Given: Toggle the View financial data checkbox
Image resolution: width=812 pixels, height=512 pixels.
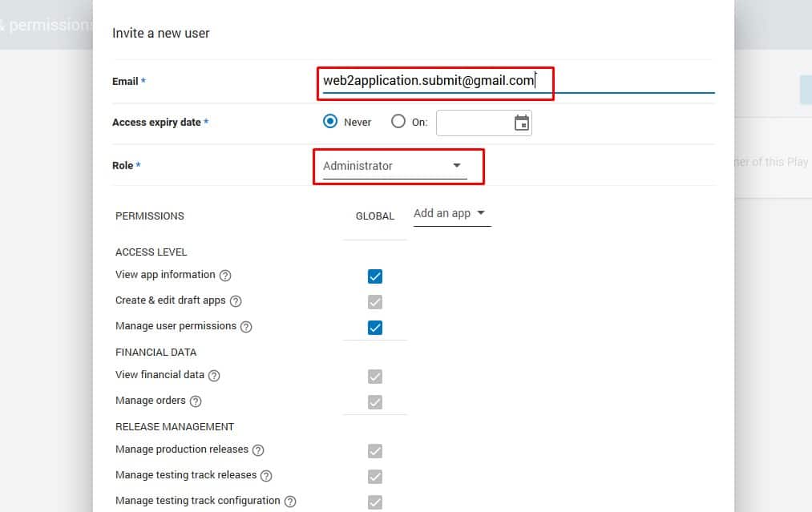Looking at the screenshot, I should click(375, 377).
